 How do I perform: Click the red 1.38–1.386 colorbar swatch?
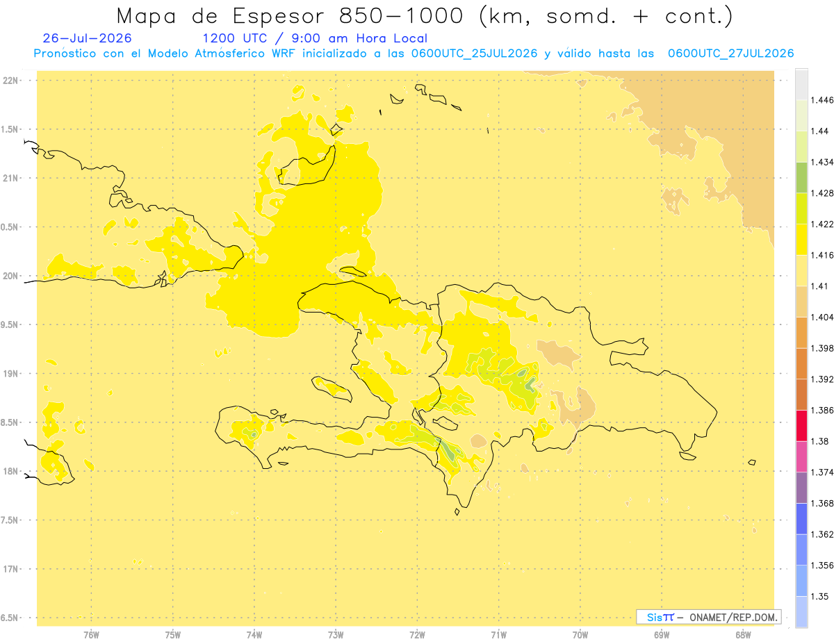(801, 426)
